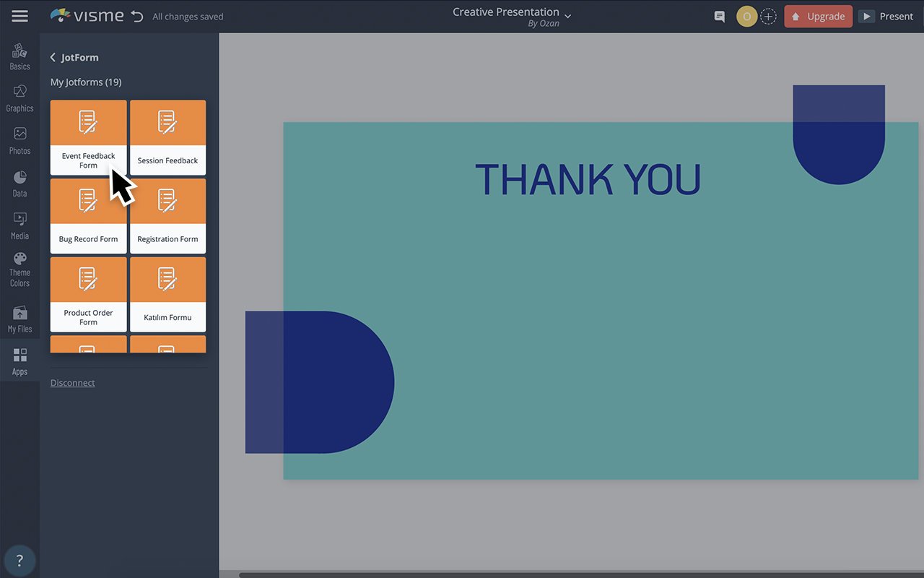This screenshot has height=578, width=924.
Task: Click the undo arrow next to the logo
Action: pyautogui.click(x=136, y=15)
